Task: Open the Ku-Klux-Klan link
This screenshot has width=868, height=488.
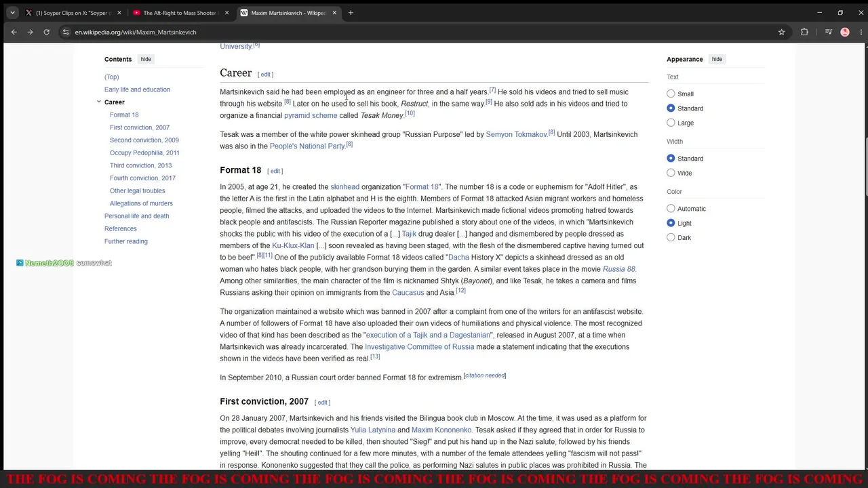Action: [x=293, y=245]
